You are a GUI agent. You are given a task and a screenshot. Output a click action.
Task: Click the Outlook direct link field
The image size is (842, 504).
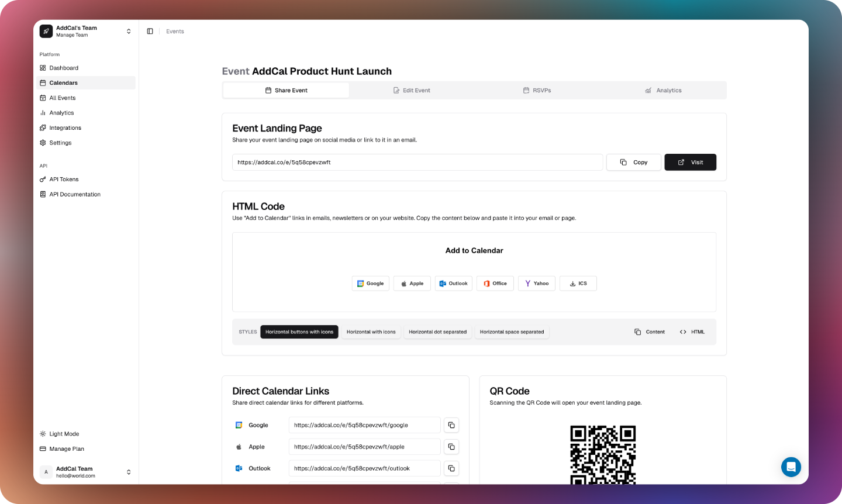coord(365,468)
